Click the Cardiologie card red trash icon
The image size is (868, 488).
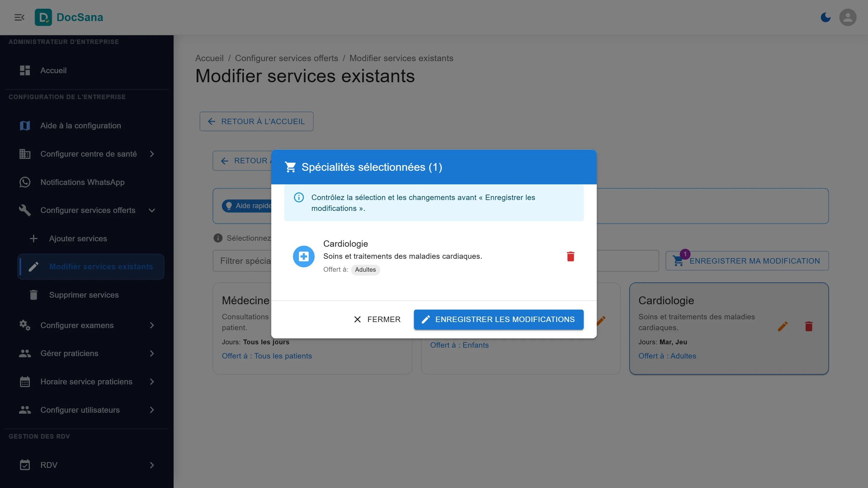pos(809,326)
